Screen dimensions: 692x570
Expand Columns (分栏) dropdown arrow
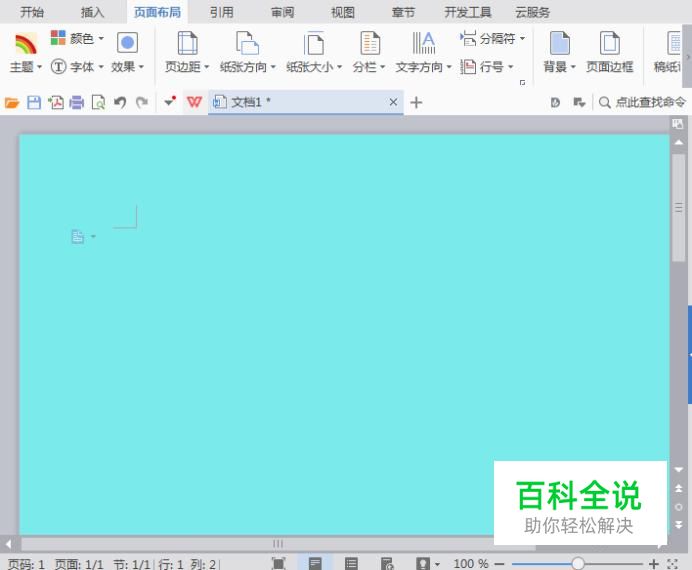click(x=382, y=67)
